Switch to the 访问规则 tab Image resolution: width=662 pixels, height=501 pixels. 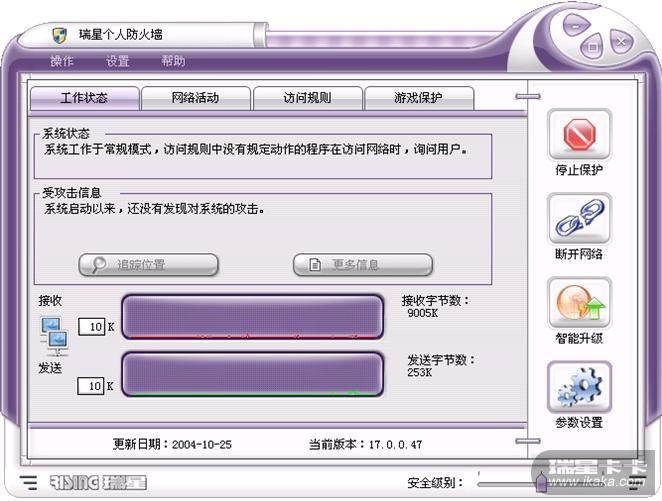(307, 98)
